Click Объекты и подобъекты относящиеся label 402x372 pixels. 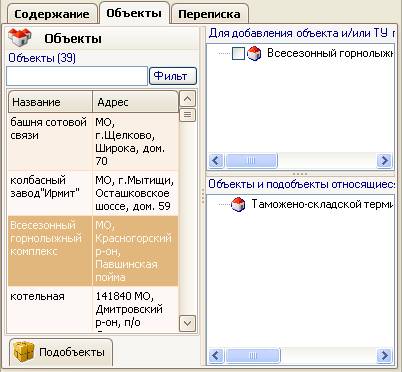(302, 184)
